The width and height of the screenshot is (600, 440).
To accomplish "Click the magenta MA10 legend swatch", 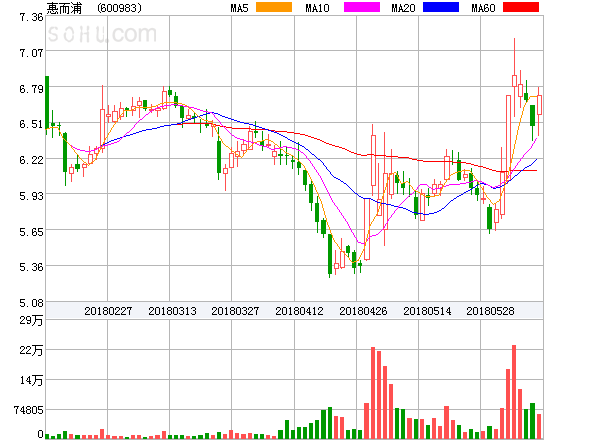I will [x=362, y=7].
